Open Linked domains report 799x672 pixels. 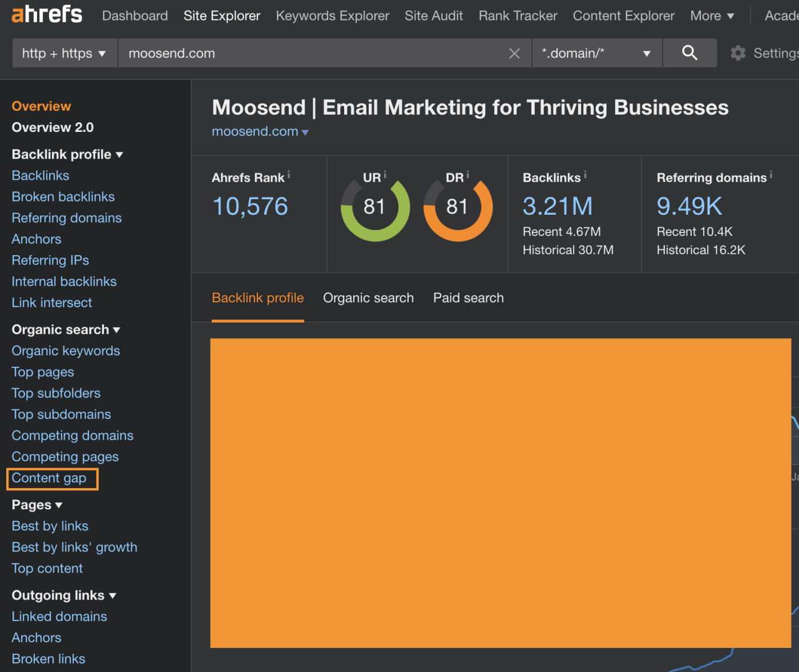59,616
